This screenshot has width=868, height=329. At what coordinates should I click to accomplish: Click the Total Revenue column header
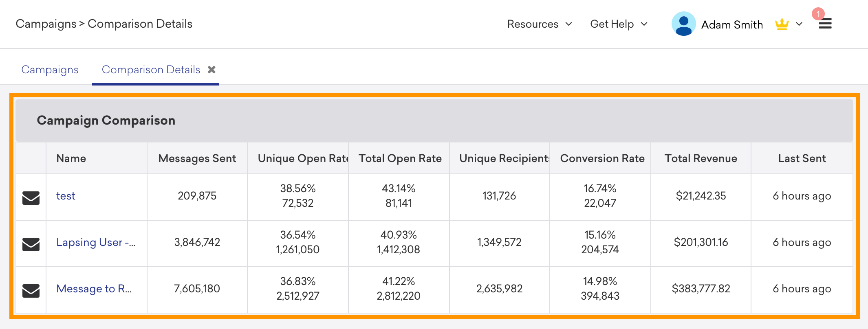(701, 158)
